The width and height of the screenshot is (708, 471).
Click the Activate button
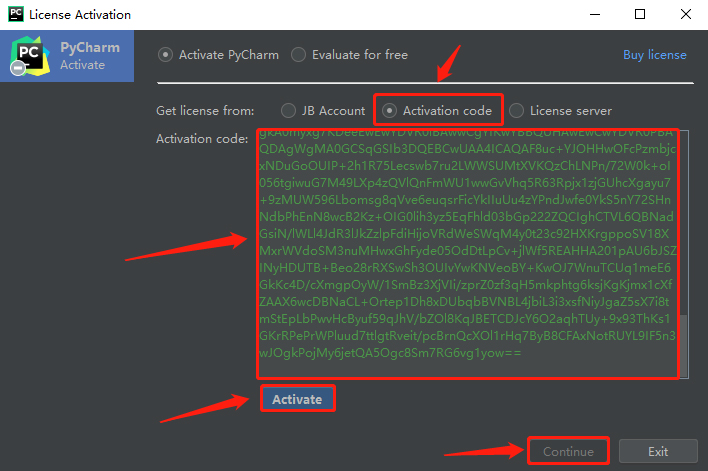click(297, 399)
